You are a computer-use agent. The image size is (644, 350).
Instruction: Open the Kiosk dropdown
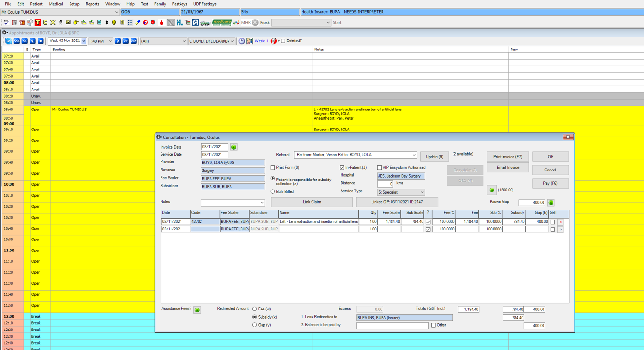tap(328, 22)
